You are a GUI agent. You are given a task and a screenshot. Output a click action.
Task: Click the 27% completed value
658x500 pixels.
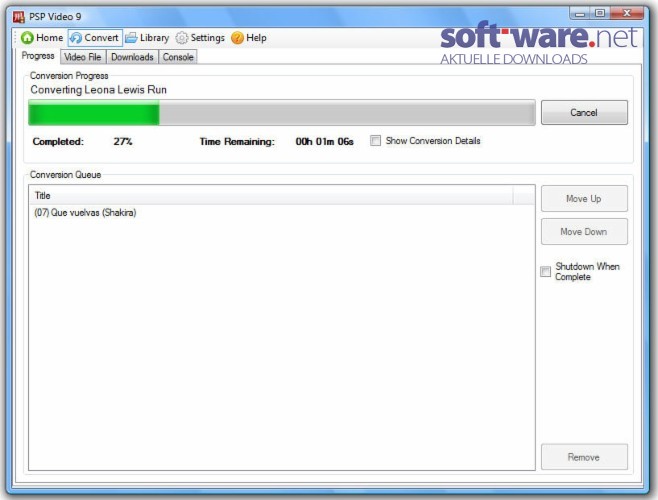[x=123, y=141]
